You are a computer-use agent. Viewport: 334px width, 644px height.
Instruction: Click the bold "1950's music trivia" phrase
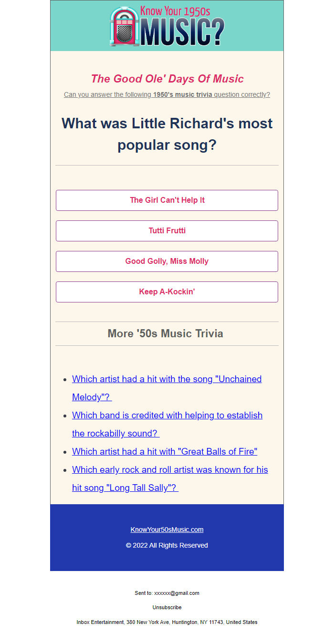click(182, 94)
